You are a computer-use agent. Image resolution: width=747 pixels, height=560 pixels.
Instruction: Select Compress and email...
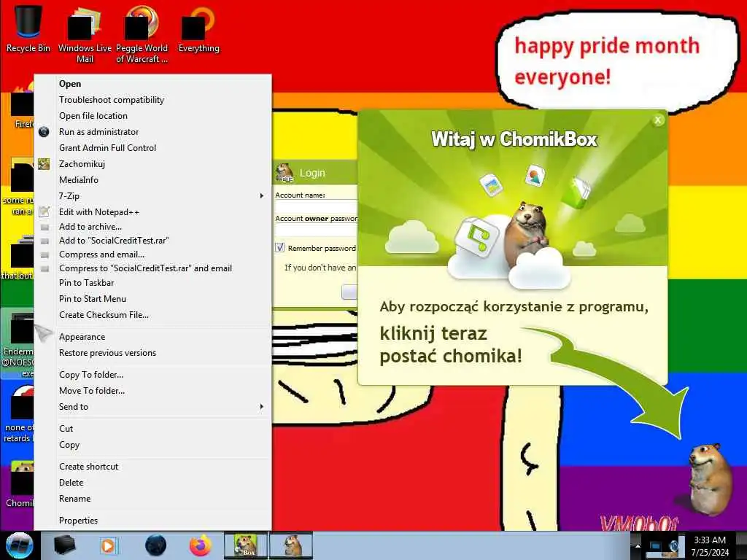(x=152, y=254)
